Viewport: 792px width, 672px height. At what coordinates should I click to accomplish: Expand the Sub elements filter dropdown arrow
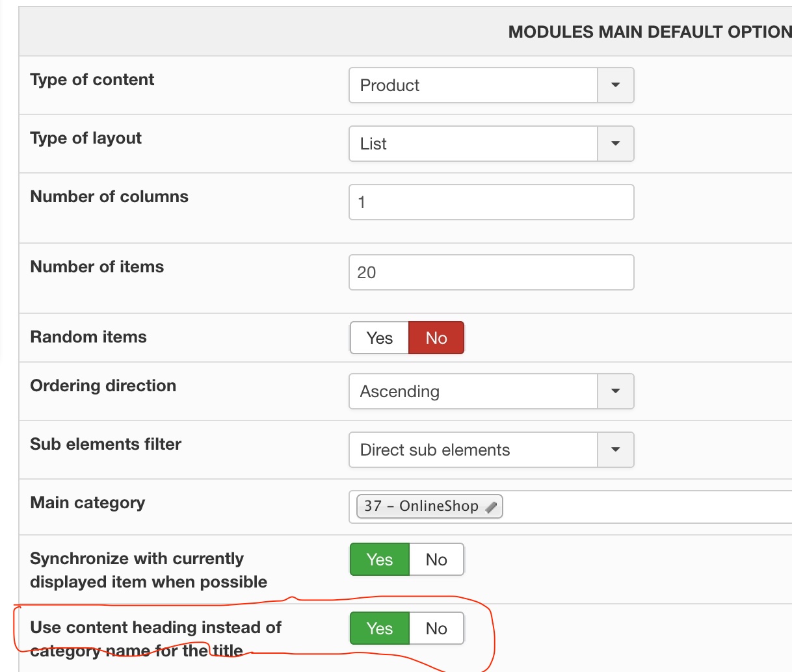click(615, 450)
